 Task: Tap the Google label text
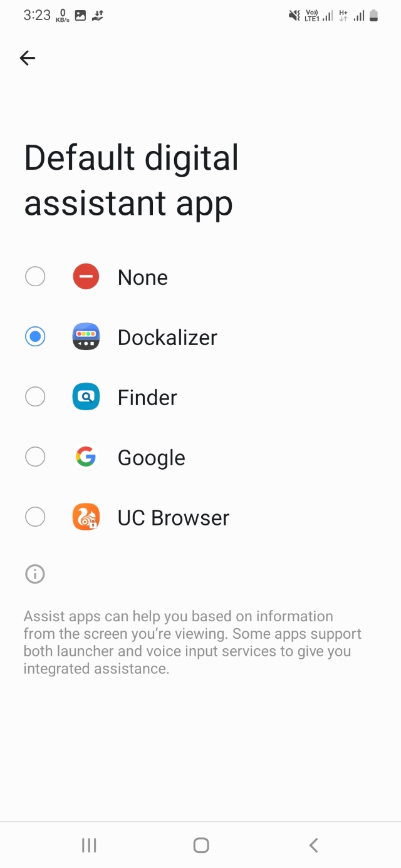click(152, 458)
